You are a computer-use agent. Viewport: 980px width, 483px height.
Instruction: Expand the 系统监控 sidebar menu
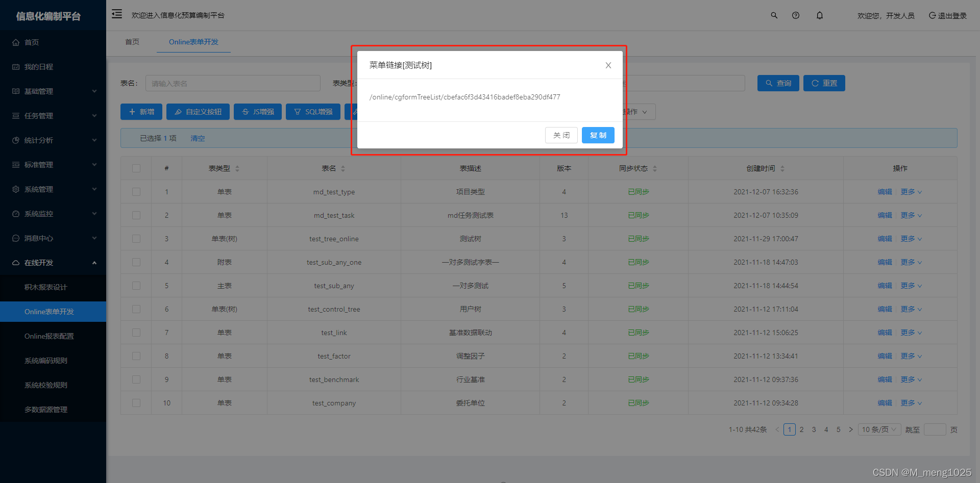pyautogui.click(x=53, y=214)
